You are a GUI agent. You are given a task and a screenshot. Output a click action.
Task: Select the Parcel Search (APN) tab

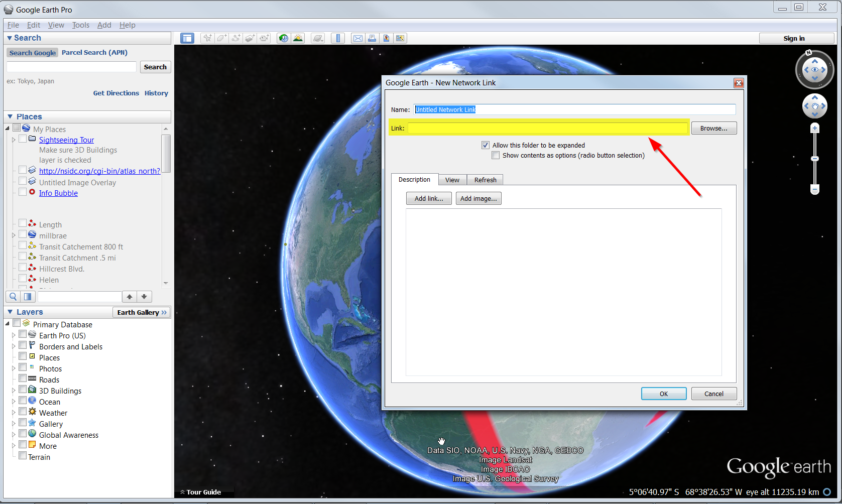(94, 52)
